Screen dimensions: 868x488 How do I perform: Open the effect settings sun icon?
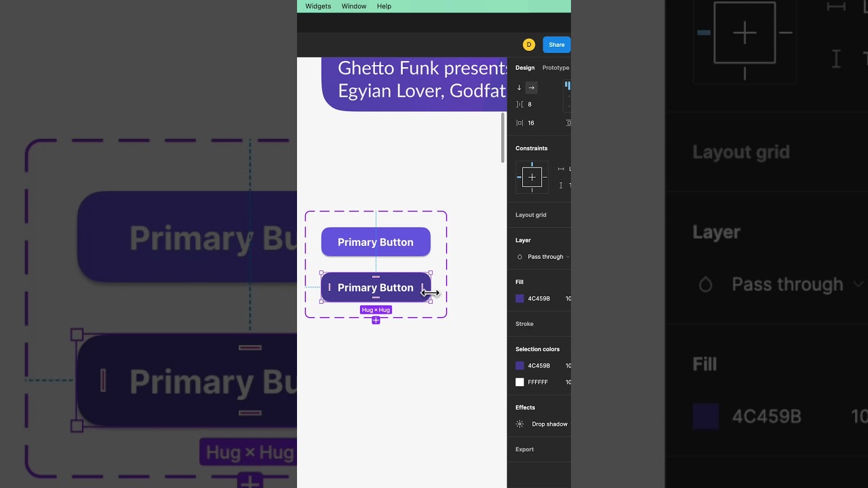point(519,424)
